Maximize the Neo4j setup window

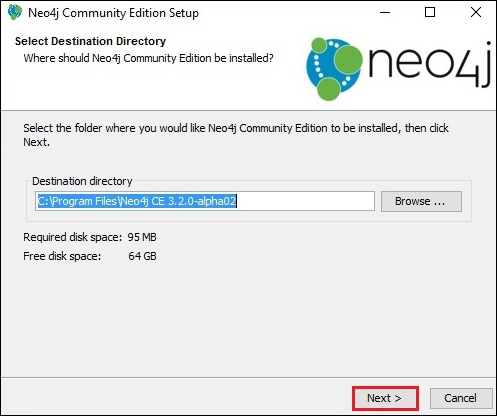(x=430, y=13)
